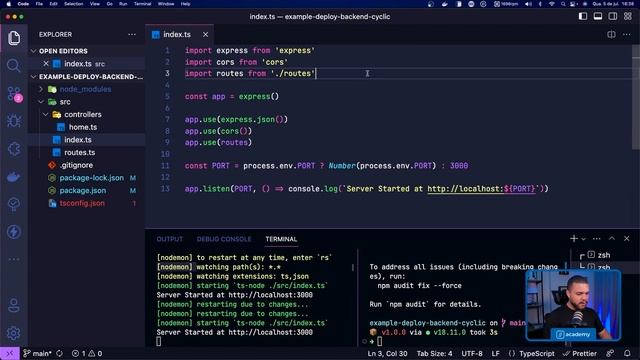The height and width of the screenshot is (360, 640).
Task: Open notifications bell icon
Action: click(x=627, y=353)
